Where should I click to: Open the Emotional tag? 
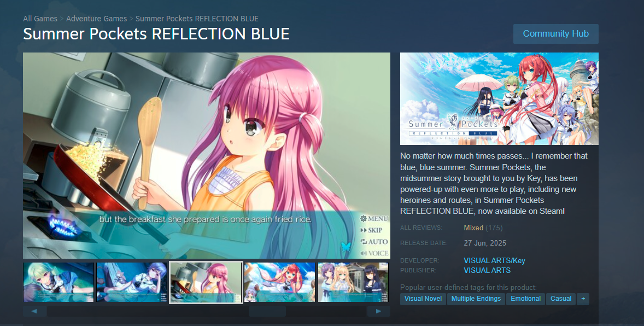(526, 299)
